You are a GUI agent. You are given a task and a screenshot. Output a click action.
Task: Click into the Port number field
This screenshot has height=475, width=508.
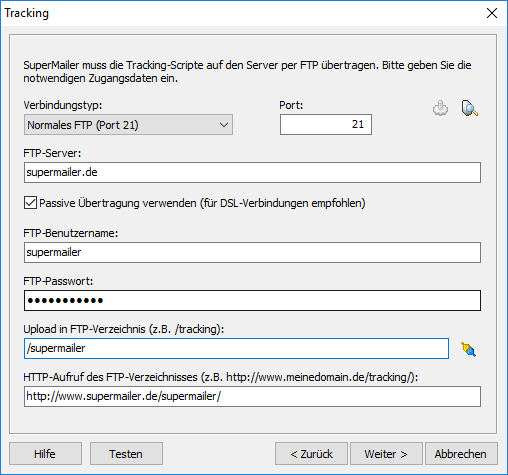point(326,124)
